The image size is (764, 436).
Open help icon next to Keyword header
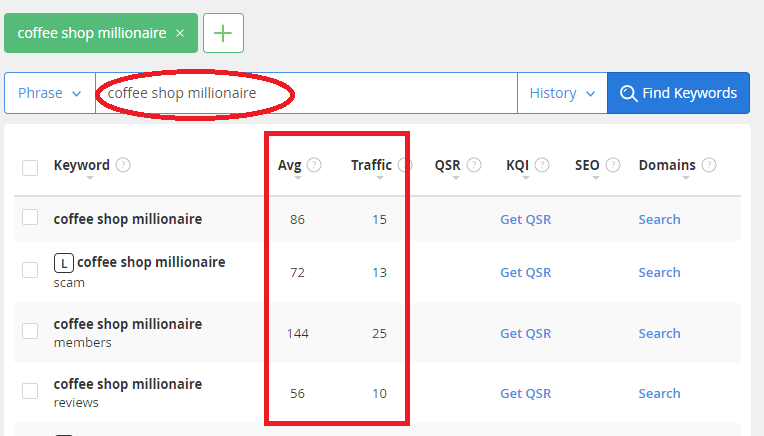coord(123,165)
